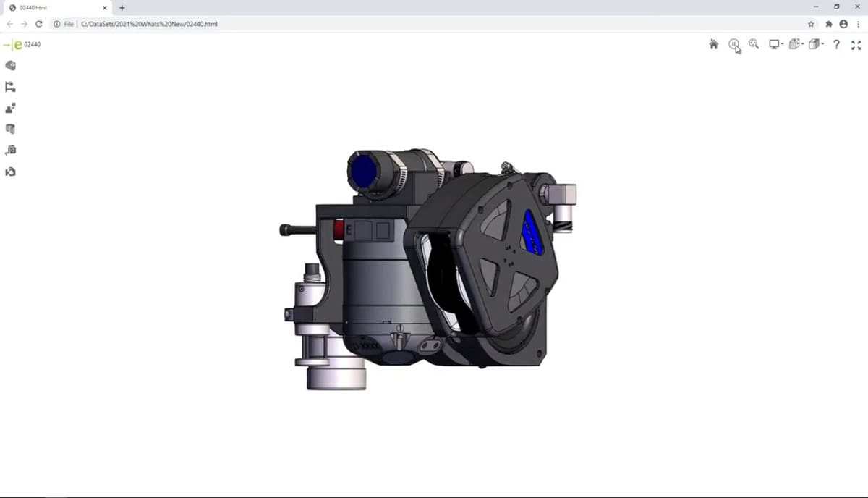This screenshot has height=498, width=868.
Task: Open the components tree icon in sidebar
Action: [x=10, y=87]
